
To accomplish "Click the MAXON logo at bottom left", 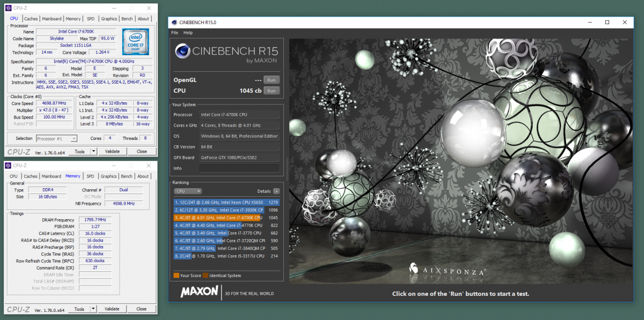I will (x=199, y=292).
